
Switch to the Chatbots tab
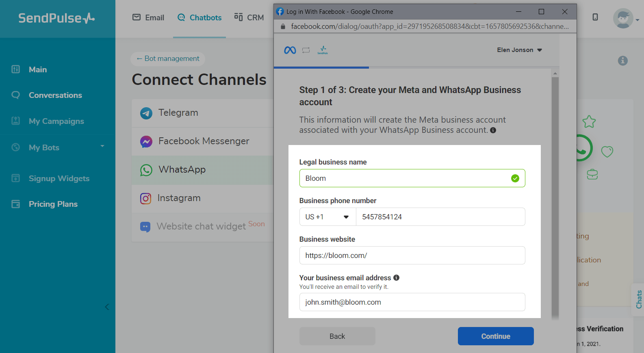[x=199, y=17]
